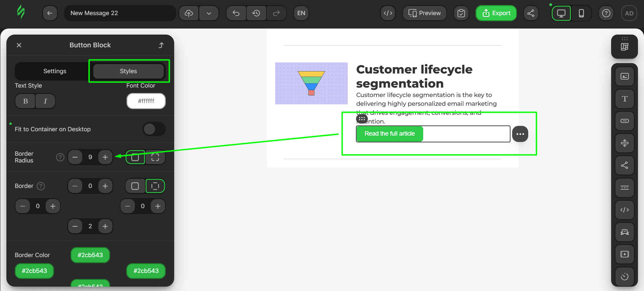Switch to mobile preview icon
Screen dimensions: 644x291
pyautogui.click(x=581, y=13)
